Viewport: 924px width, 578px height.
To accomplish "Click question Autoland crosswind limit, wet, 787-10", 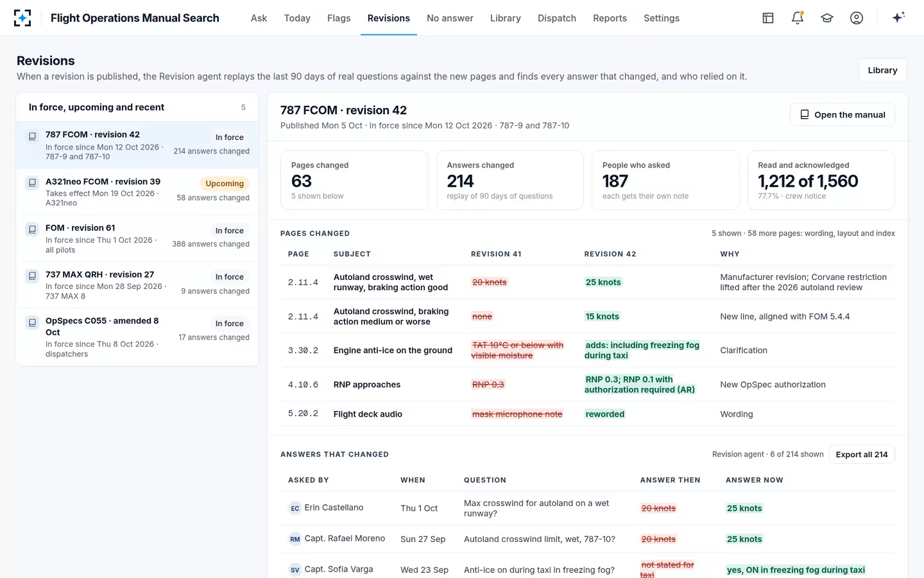I will click(x=540, y=539).
